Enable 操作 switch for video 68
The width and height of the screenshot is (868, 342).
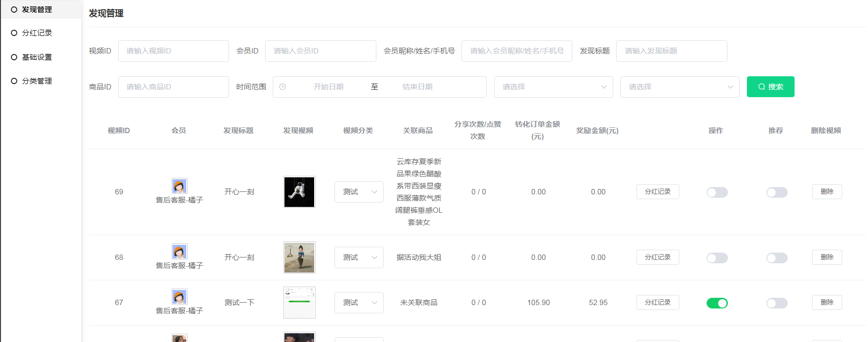[x=717, y=258]
